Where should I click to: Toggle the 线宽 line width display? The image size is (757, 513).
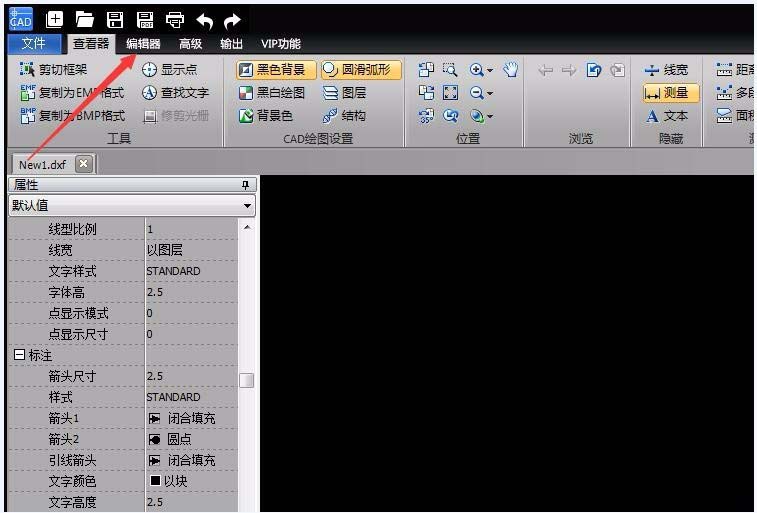(x=666, y=70)
